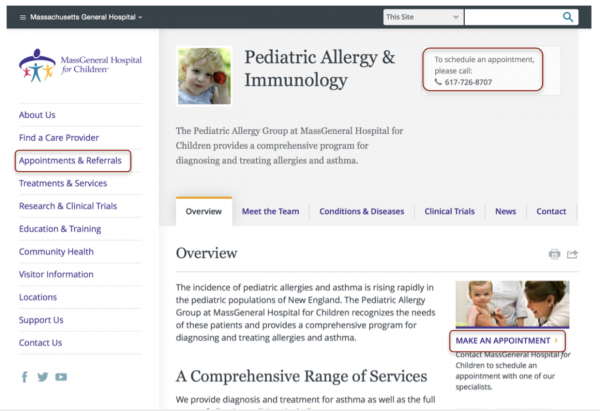
Task: Open the Locations sidebar link
Action: point(38,297)
